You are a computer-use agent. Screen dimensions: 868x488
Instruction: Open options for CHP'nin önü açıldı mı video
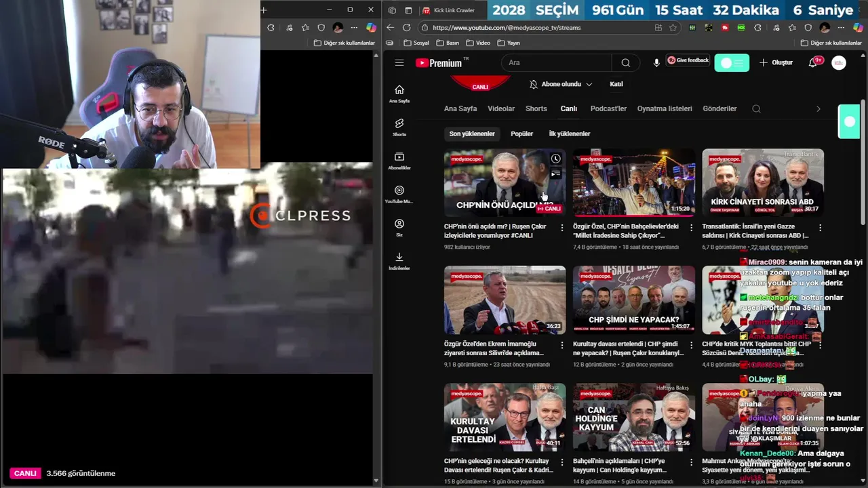tap(561, 228)
